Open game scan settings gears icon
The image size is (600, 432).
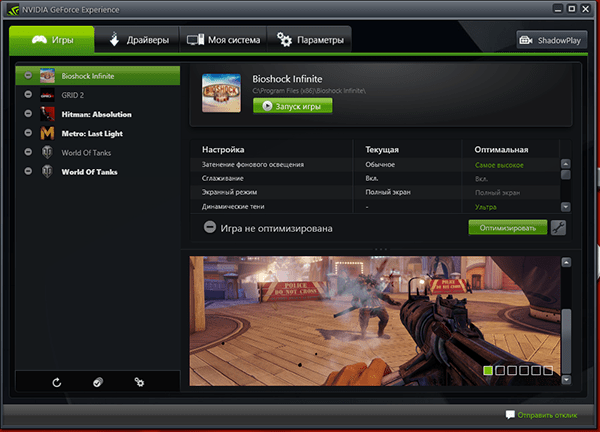pos(139,382)
